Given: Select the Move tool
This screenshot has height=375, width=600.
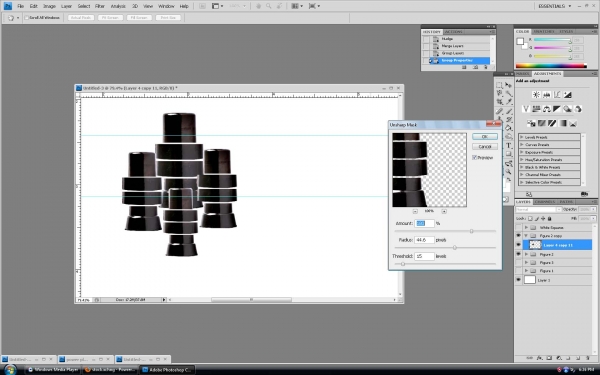Looking at the screenshot, I should tap(509, 85).
